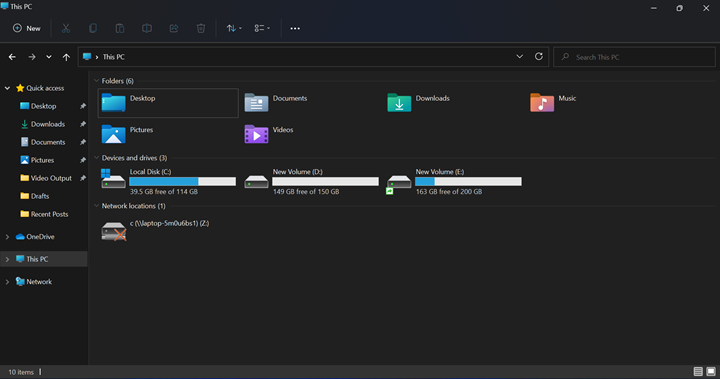Select Drafts folder in sidebar
The width and height of the screenshot is (720, 379).
point(35,196)
